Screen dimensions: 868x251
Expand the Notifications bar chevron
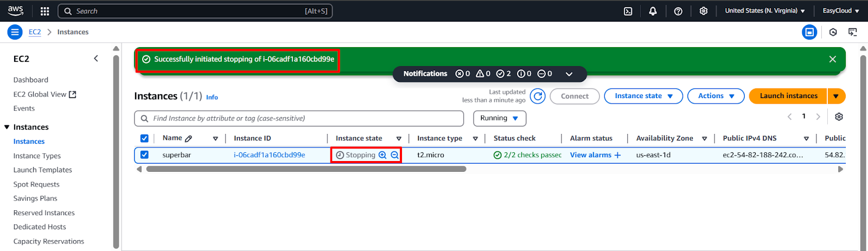click(x=569, y=74)
